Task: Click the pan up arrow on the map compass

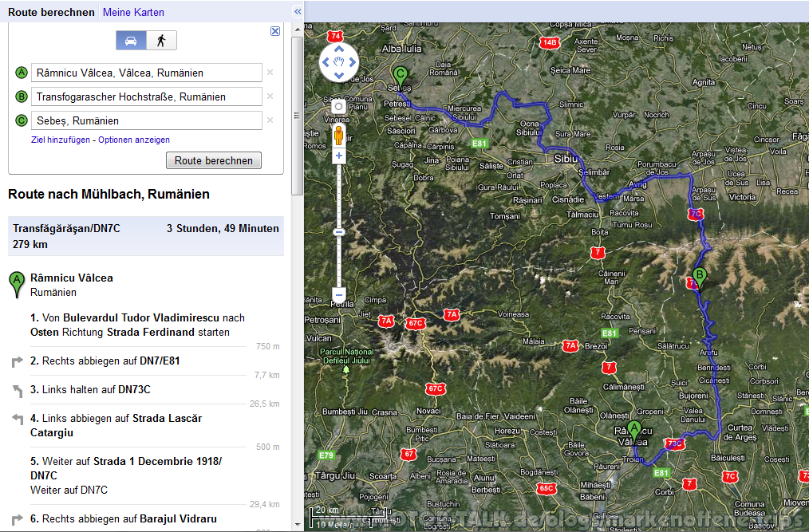Action: click(338, 48)
